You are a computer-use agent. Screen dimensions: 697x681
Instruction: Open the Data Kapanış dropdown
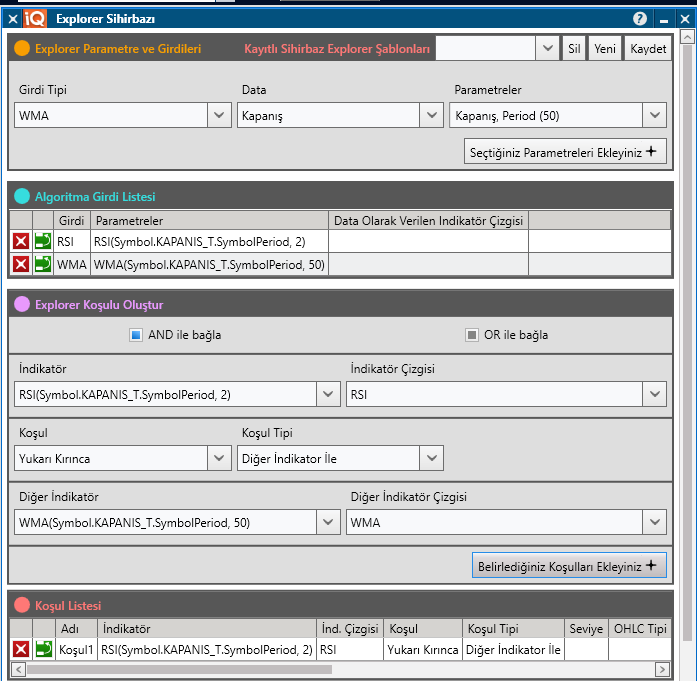432,116
